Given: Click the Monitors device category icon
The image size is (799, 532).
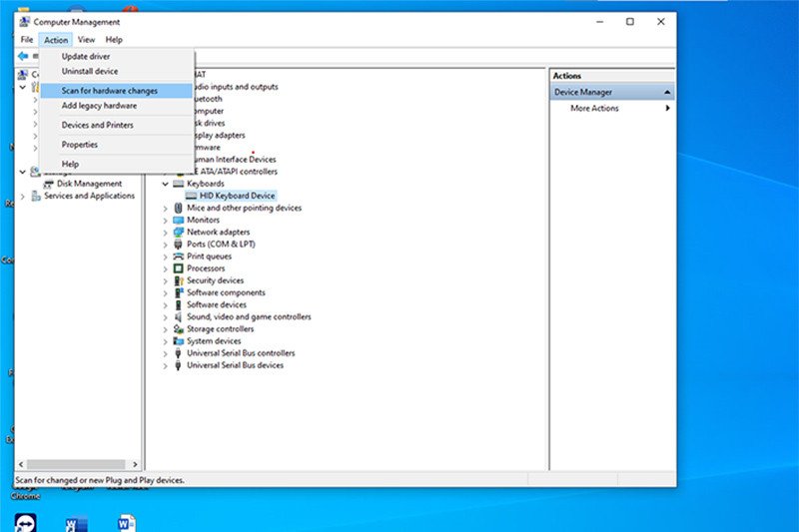Looking at the screenshot, I should tap(179, 220).
